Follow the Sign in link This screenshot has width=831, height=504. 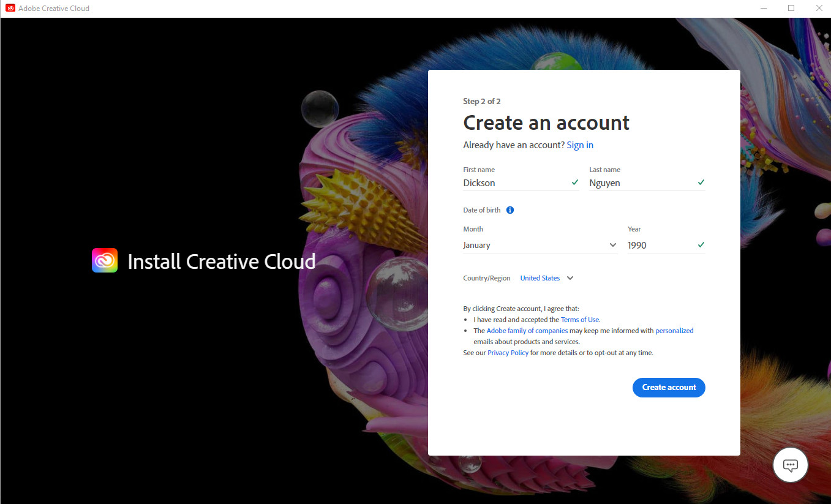580,145
